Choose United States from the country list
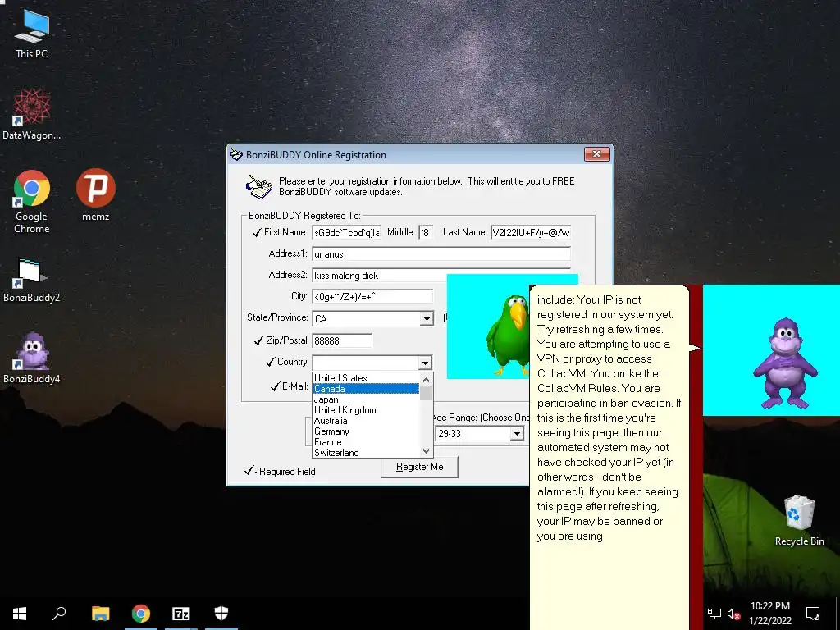 click(365, 377)
